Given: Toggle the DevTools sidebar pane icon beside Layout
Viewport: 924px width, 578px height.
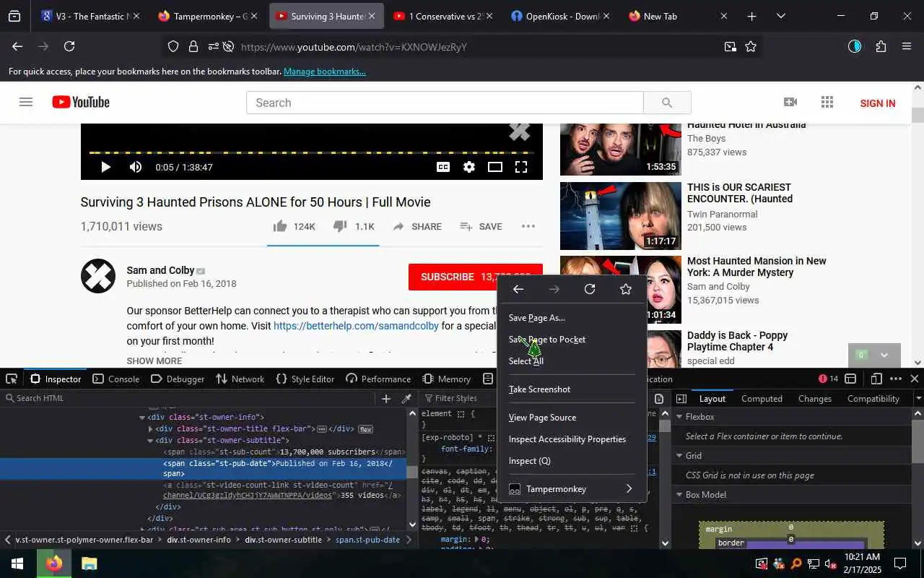Looking at the screenshot, I should [681, 399].
